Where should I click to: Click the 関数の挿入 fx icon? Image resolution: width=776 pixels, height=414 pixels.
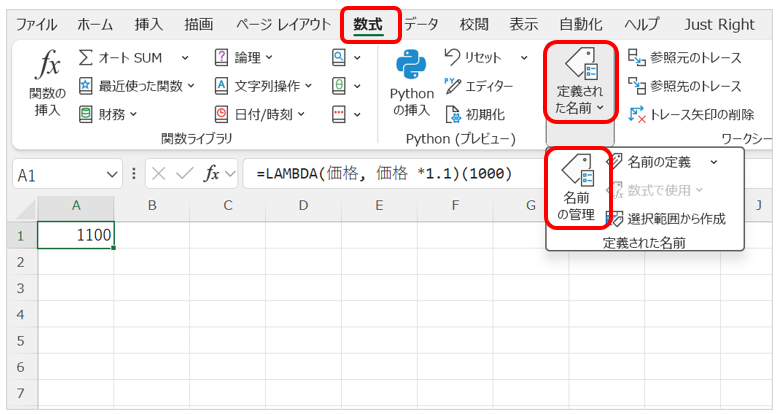tap(47, 66)
